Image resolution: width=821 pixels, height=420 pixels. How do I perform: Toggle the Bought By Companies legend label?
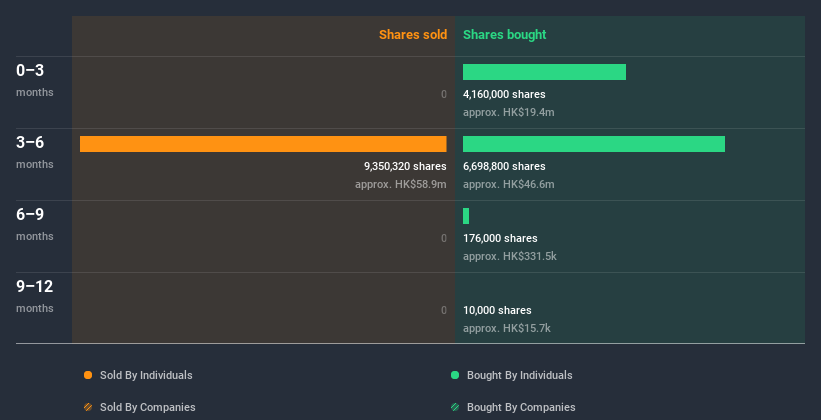point(521,407)
